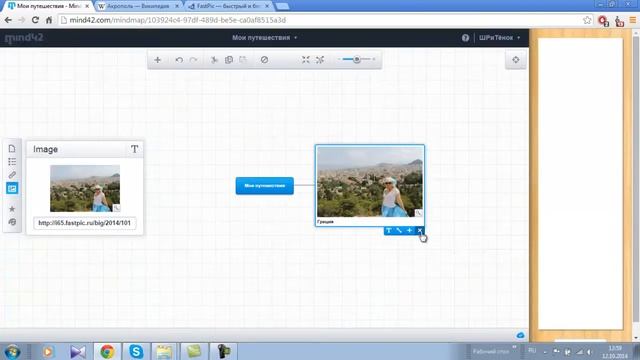Select the Мои путешествия Mind42 browser tab
This screenshot has height=360, width=640.
coord(48,6)
